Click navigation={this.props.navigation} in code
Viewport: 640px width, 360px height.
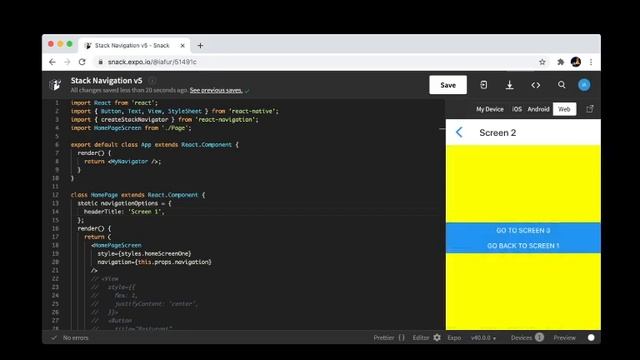[154, 262]
